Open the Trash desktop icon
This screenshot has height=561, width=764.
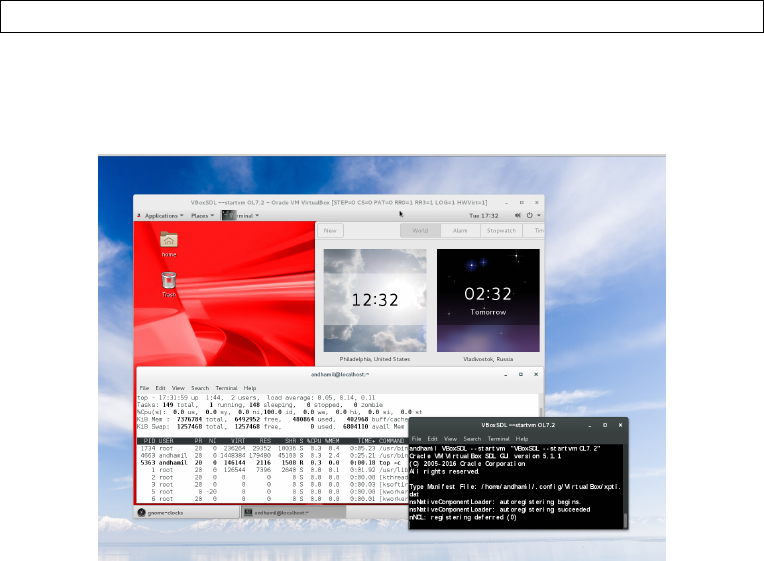pyautogui.click(x=169, y=281)
